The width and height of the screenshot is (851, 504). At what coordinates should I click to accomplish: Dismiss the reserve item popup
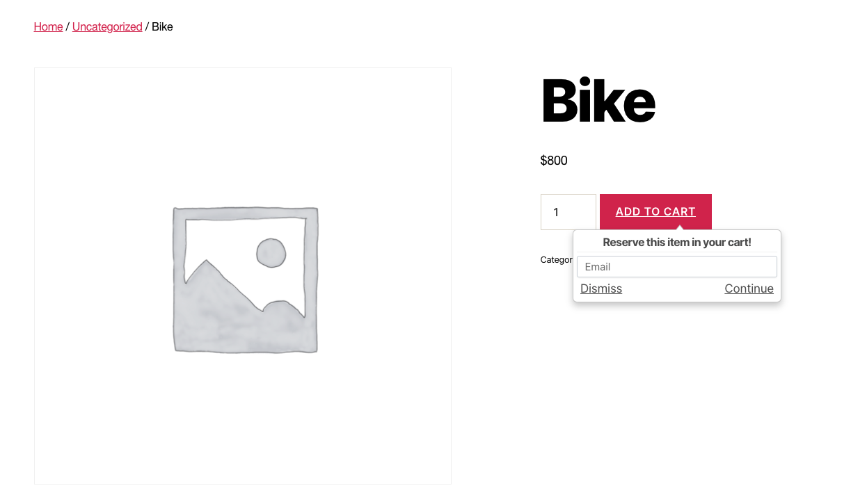601,288
